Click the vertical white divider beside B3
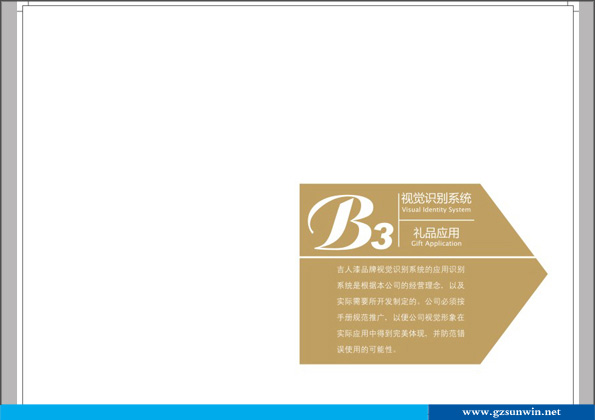This screenshot has height=420, width=595. click(x=398, y=220)
